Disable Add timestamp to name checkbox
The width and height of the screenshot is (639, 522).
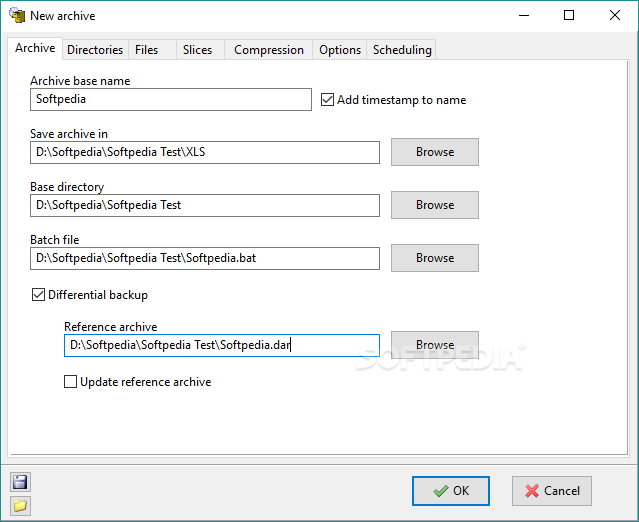pyautogui.click(x=327, y=99)
